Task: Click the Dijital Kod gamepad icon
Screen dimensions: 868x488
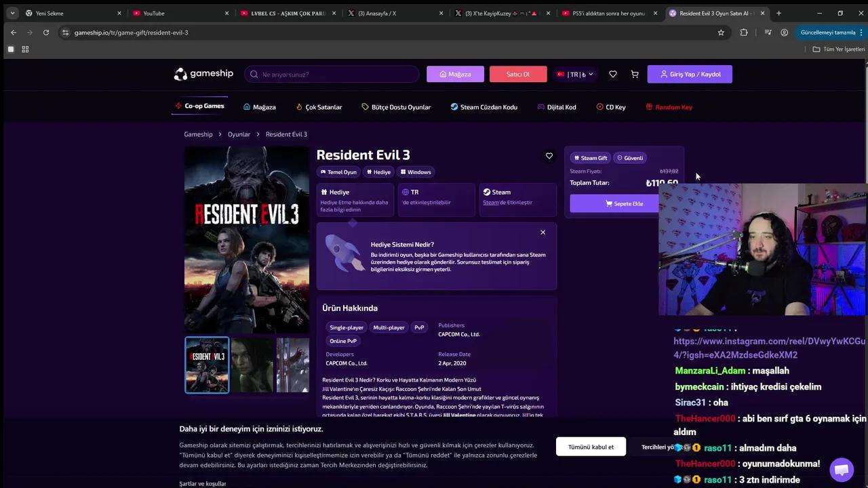Action: pos(540,106)
